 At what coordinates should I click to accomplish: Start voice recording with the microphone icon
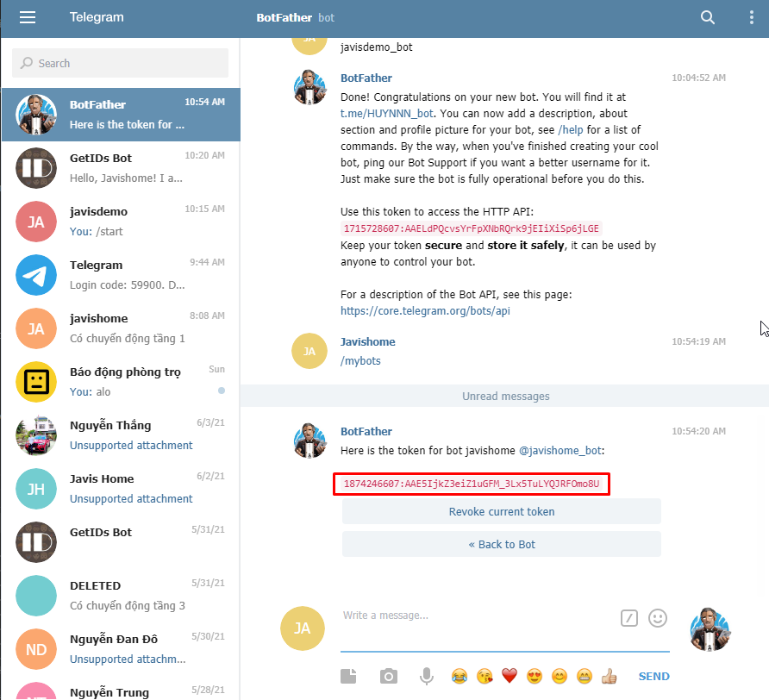(x=427, y=676)
